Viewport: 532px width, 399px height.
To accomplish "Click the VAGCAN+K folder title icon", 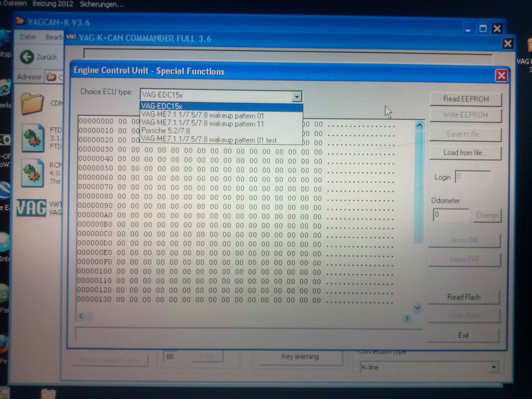I will coord(21,21).
